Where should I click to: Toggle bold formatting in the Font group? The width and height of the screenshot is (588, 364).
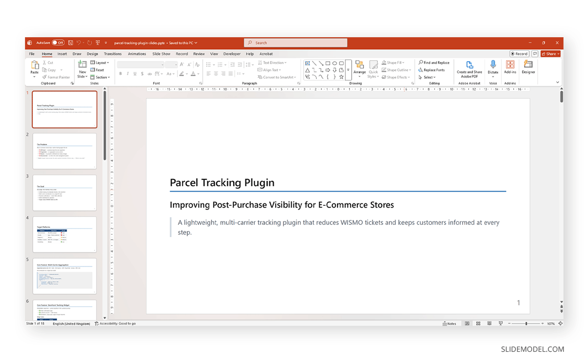pos(121,73)
